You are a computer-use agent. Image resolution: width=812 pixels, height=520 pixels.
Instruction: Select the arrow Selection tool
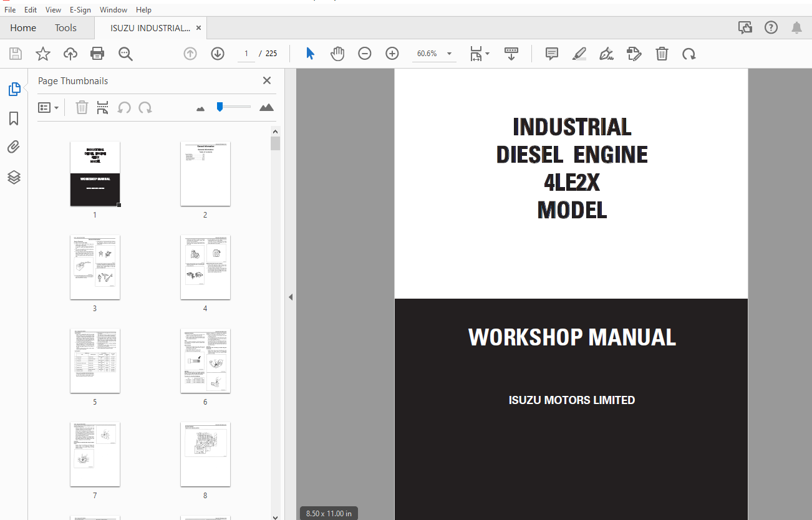310,54
